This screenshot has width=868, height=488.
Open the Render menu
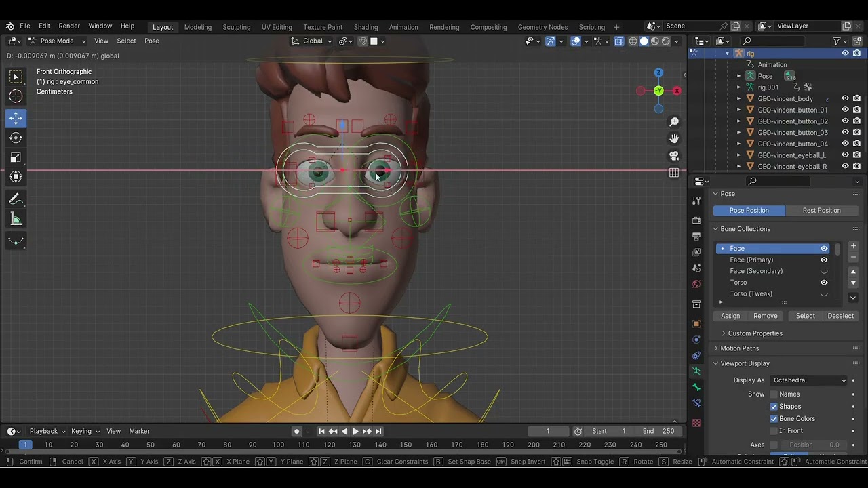pyautogui.click(x=69, y=26)
